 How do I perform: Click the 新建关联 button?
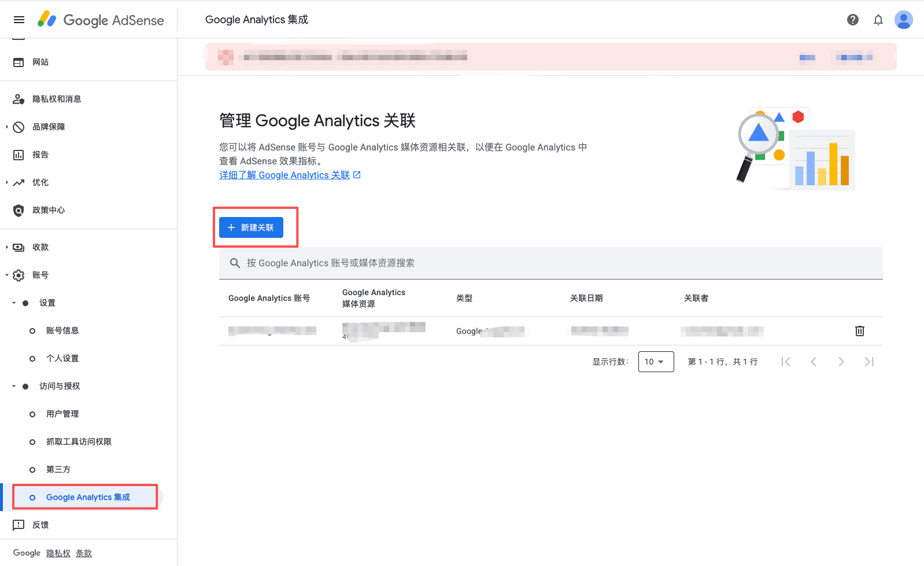[251, 227]
